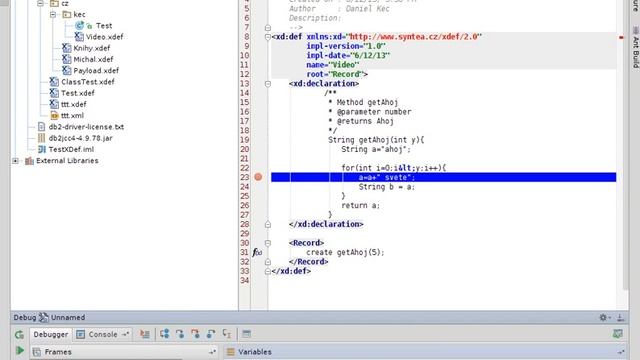Click the function gutter icon on line 31
This screenshot has width=640, height=360.
tap(257, 253)
